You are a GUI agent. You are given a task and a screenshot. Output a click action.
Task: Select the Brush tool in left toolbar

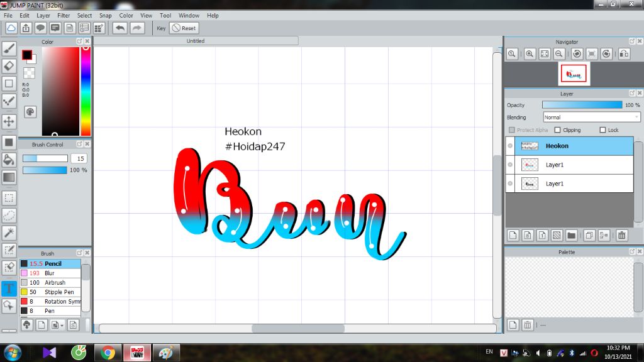coord(9,48)
